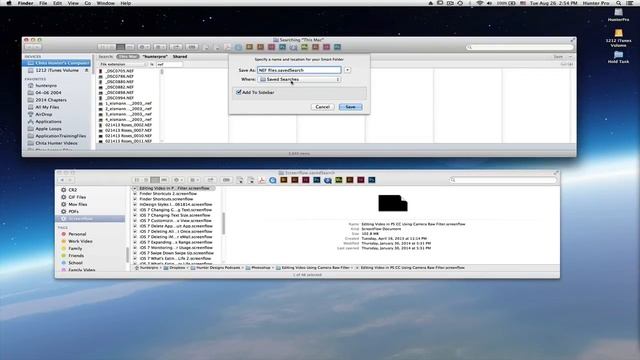Click the Share button in bottom window toolbar
Viewport: 640px width, 360px height.
[x=211, y=180]
